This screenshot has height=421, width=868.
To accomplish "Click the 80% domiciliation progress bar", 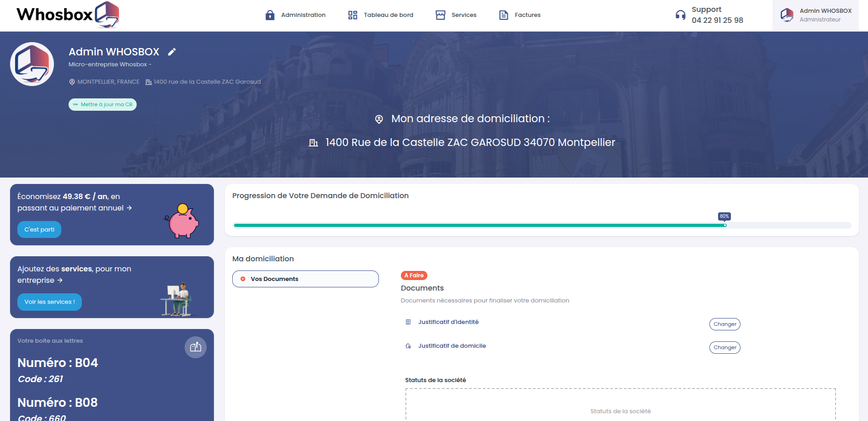I will point(542,225).
